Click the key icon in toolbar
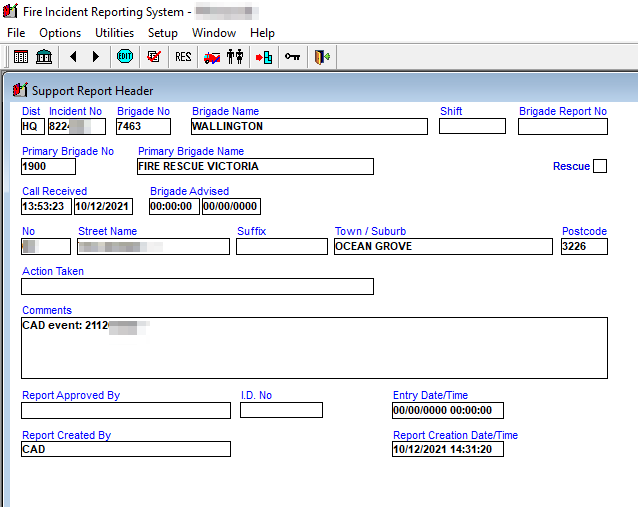The image size is (638, 507). coord(292,57)
